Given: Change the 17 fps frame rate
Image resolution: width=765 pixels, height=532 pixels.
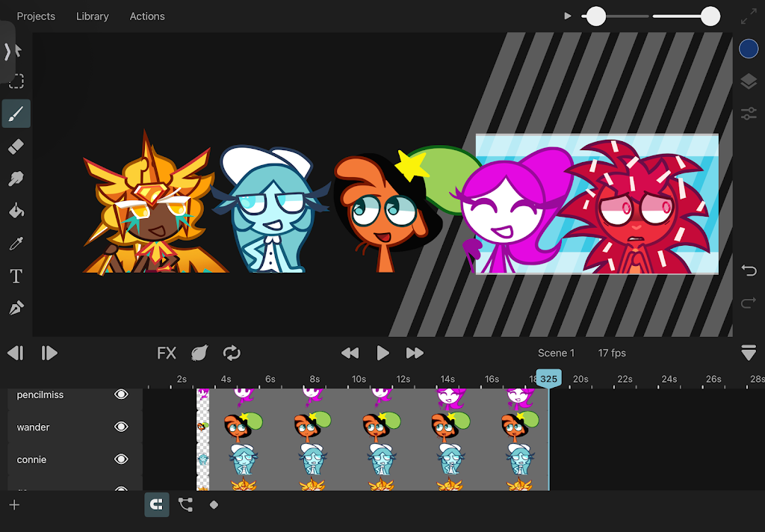Looking at the screenshot, I should (x=612, y=353).
